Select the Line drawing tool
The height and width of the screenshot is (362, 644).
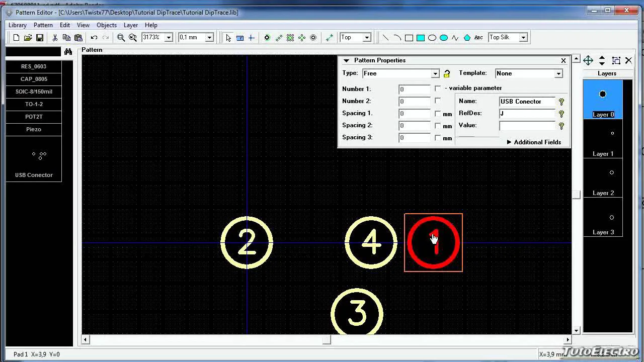pyautogui.click(x=385, y=38)
